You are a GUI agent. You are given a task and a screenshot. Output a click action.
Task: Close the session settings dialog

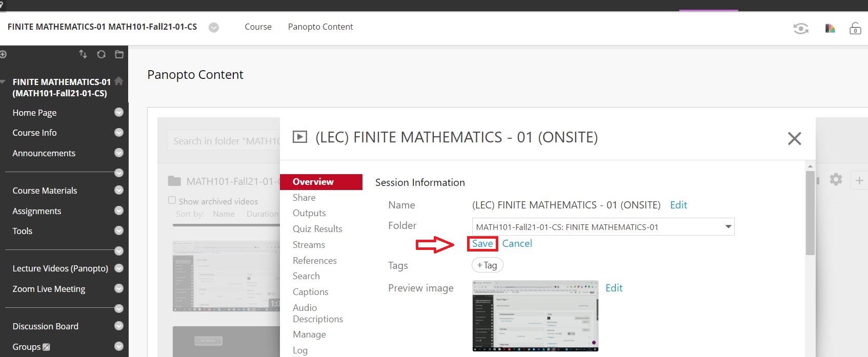coord(794,138)
